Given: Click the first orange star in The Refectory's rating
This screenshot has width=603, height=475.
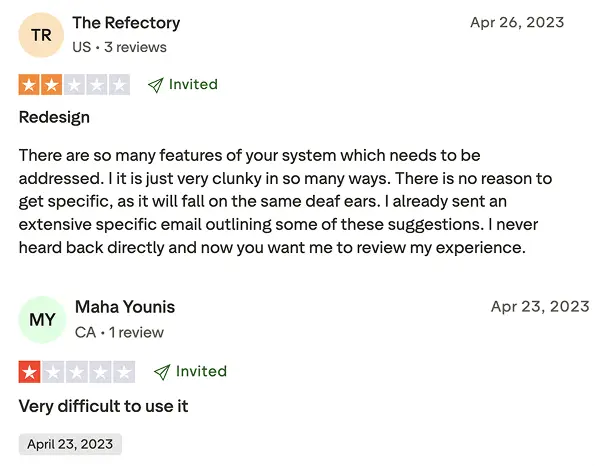Looking at the screenshot, I should coord(29,85).
